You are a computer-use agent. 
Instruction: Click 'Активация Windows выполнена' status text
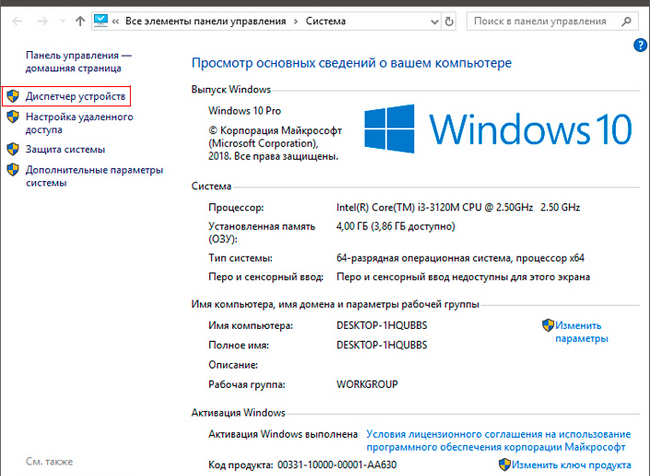tap(283, 434)
